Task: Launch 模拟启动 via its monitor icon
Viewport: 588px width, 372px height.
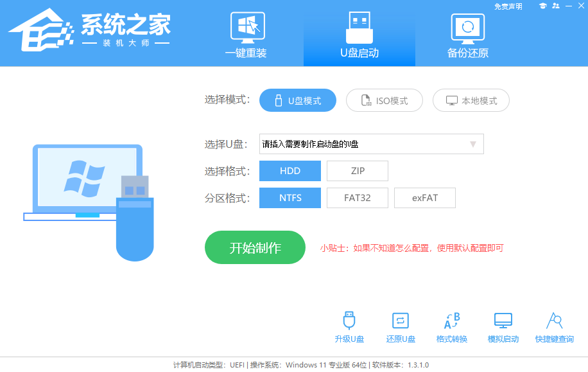Action: [x=503, y=320]
